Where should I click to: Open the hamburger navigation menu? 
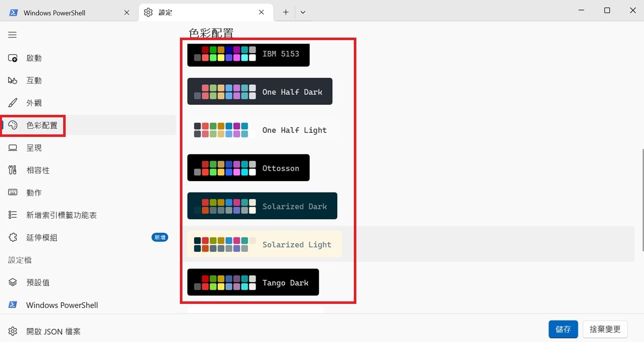[13, 35]
